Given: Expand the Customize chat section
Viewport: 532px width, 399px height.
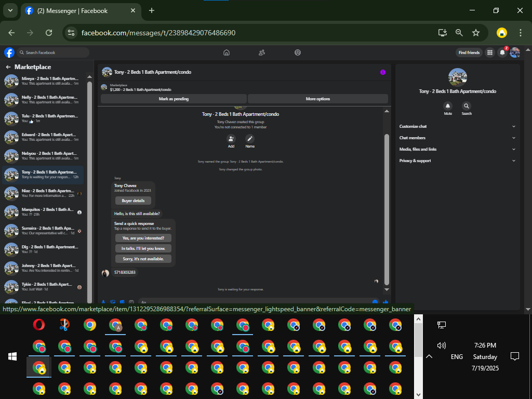Looking at the screenshot, I should coord(457,126).
